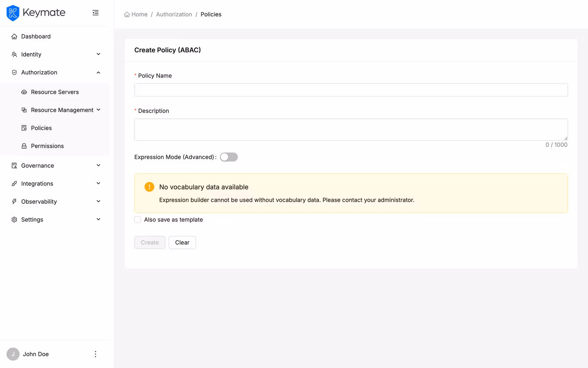The width and height of the screenshot is (588, 368).
Task: Collapse the sidebar with the menu fold icon
Action: 96,13
